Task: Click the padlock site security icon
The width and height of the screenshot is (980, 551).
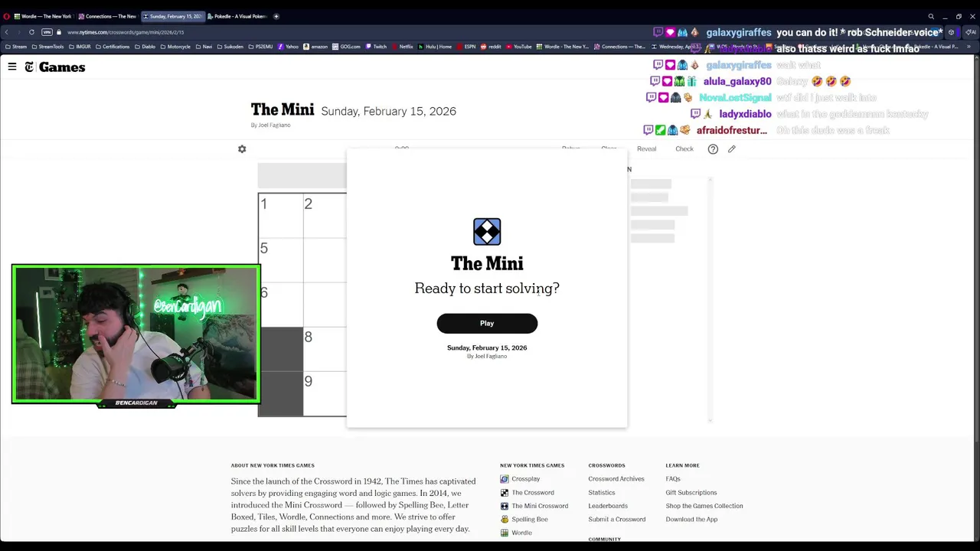Action: [x=59, y=32]
